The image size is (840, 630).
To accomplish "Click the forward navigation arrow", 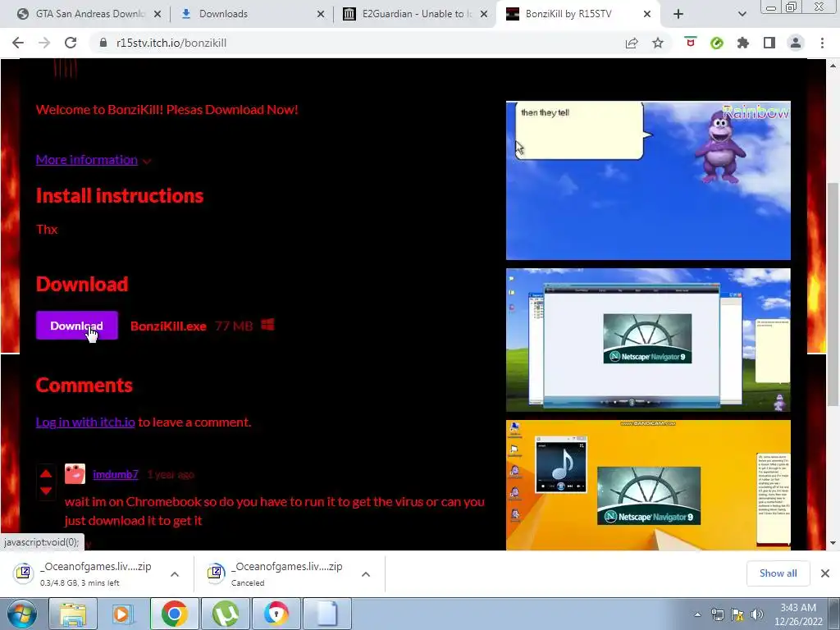I will (x=44, y=43).
